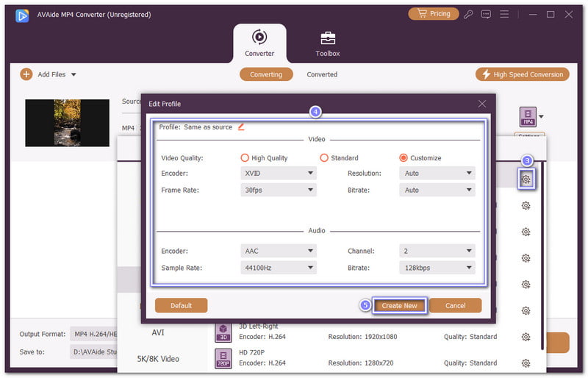Switch to the Toolbox tab
Viewport: 588px width, 378px height.
328,43
